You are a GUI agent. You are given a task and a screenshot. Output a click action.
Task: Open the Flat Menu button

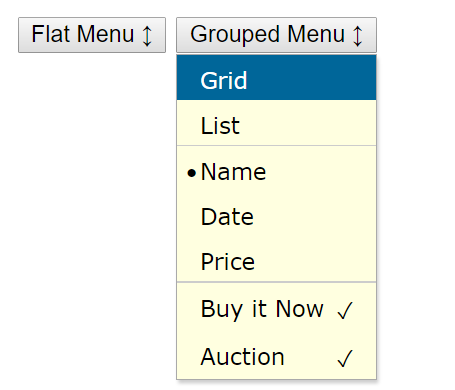tap(92, 35)
